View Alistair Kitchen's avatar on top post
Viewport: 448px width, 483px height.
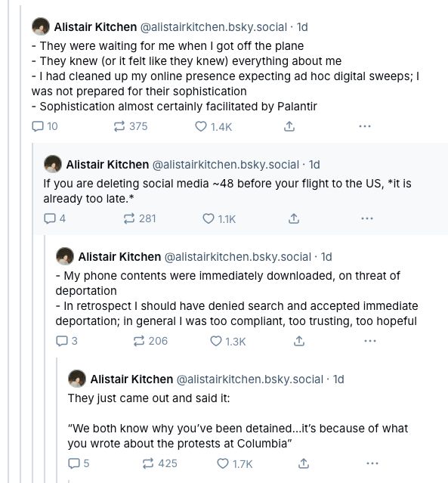click(x=40, y=26)
